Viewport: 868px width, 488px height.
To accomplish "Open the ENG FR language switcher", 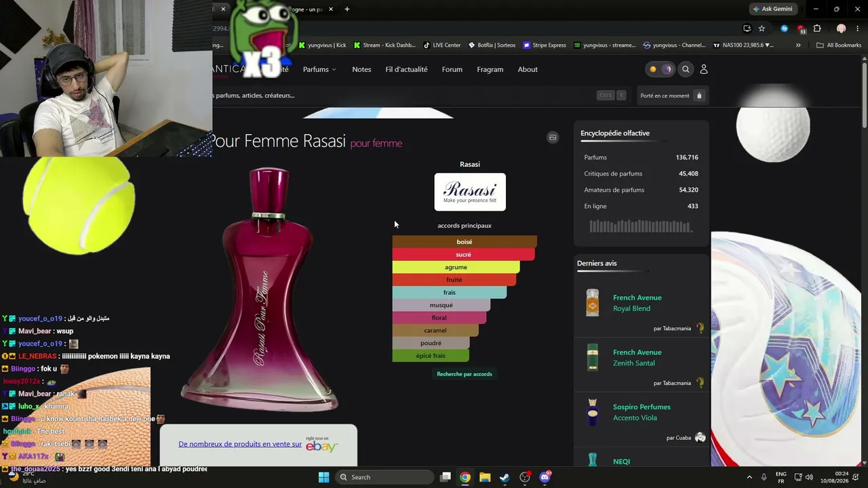I will click(781, 477).
